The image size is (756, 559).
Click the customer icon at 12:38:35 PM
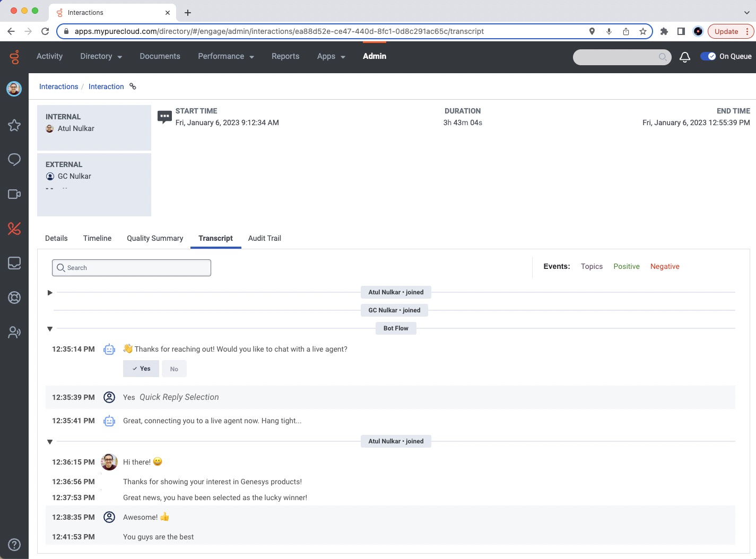109,517
